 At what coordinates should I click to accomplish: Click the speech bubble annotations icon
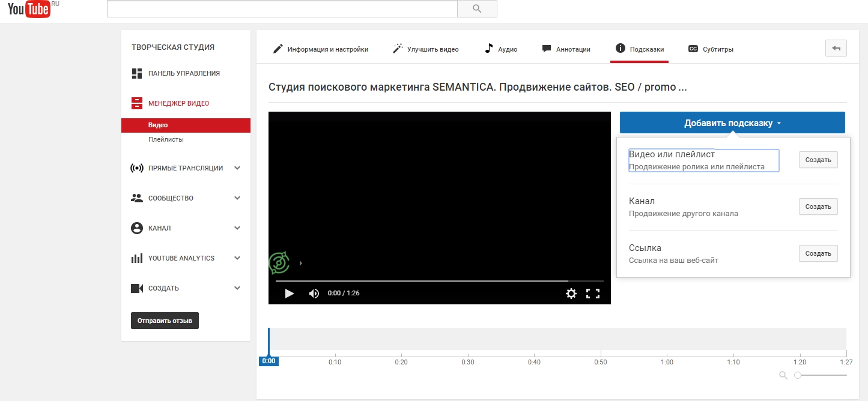[x=547, y=49]
